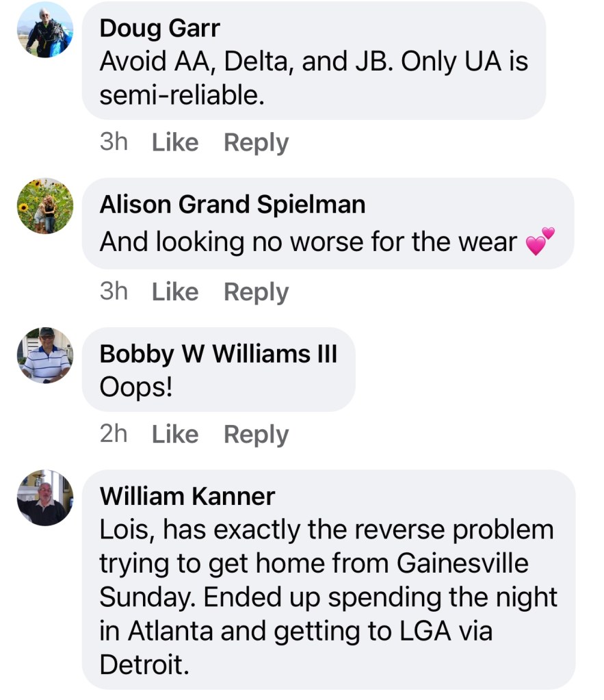Screen dimensions: 604x700
Task: Reply to Alison Grand Spielman's comment
Action: [x=256, y=291]
